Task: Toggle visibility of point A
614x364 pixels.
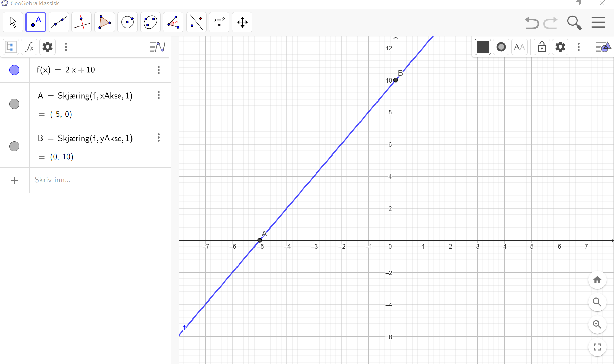Action: (14, 104)
